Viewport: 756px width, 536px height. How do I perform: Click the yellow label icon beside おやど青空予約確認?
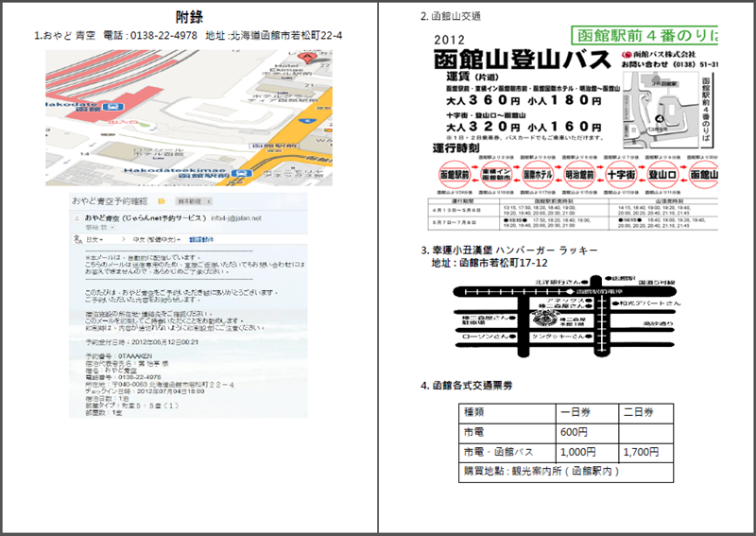click(x=162, y=201)
